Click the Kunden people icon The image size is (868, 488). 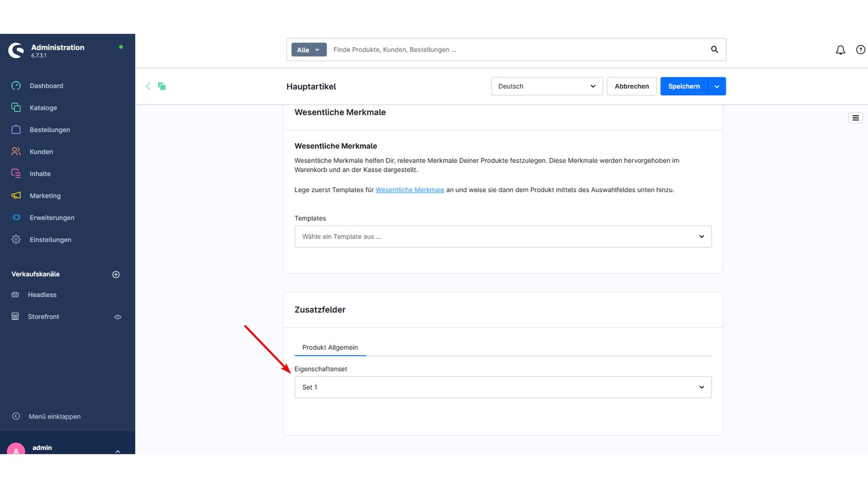tap(16, 152)
